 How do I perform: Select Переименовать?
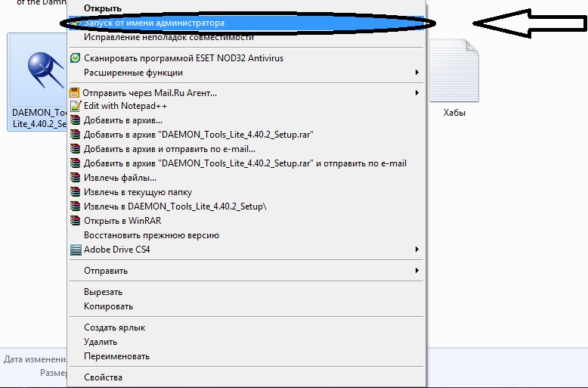point(246,356)
